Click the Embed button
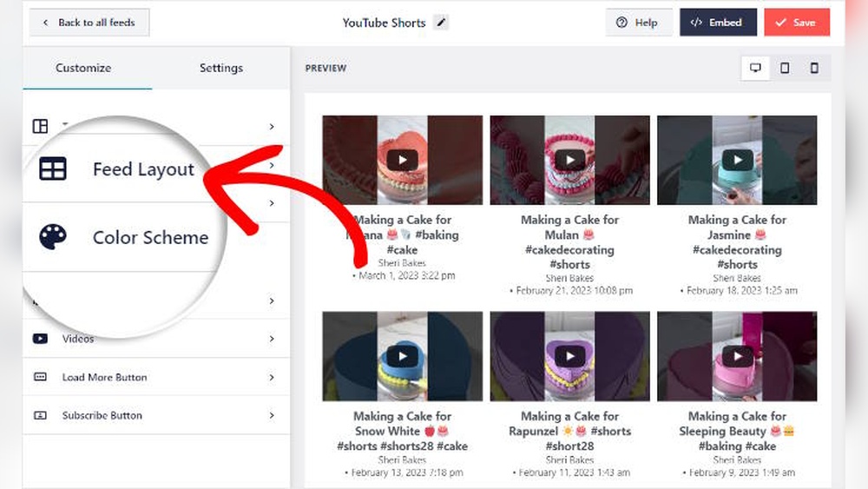The width and height of the screenshot is (868, 489). click(x=718, y=23)
